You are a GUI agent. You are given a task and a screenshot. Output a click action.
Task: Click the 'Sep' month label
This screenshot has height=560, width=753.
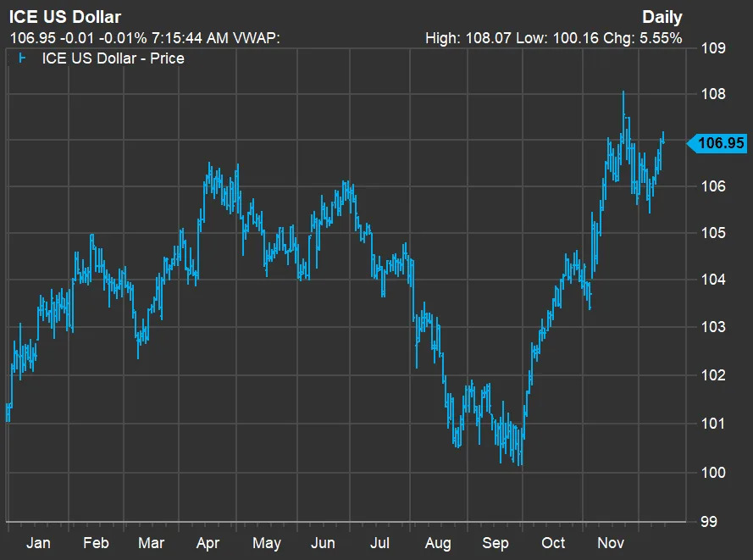tap(496, 544)
